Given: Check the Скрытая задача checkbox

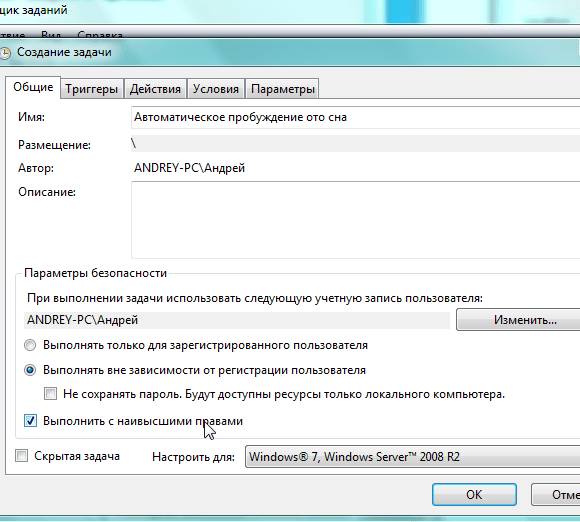Looking at the screenshot, I should click(x=21, y=455).
